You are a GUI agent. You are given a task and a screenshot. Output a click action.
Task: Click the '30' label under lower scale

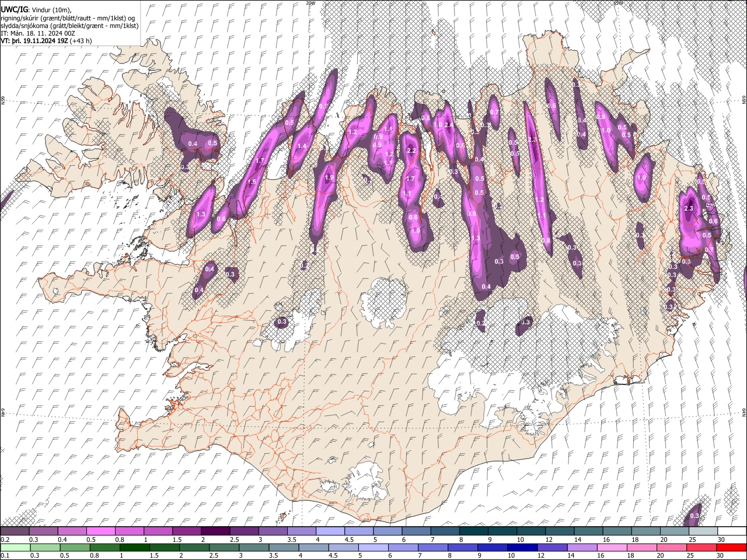coord(721,556)
